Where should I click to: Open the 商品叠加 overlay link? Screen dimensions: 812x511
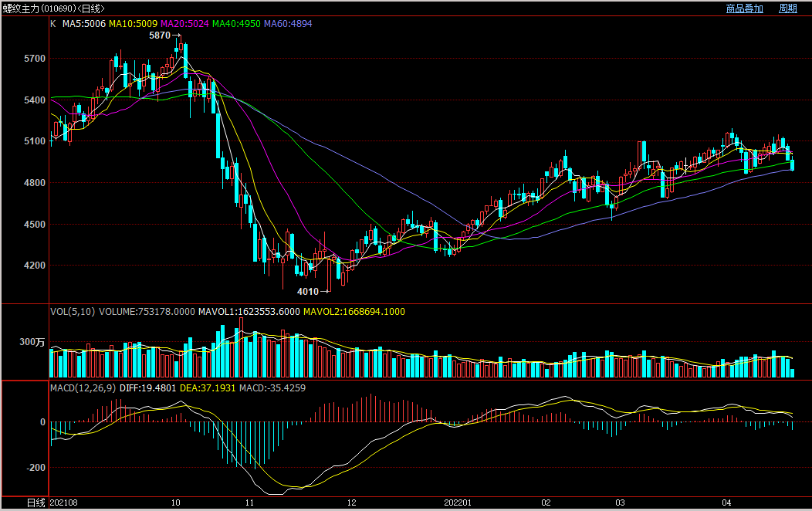[744, 8]
